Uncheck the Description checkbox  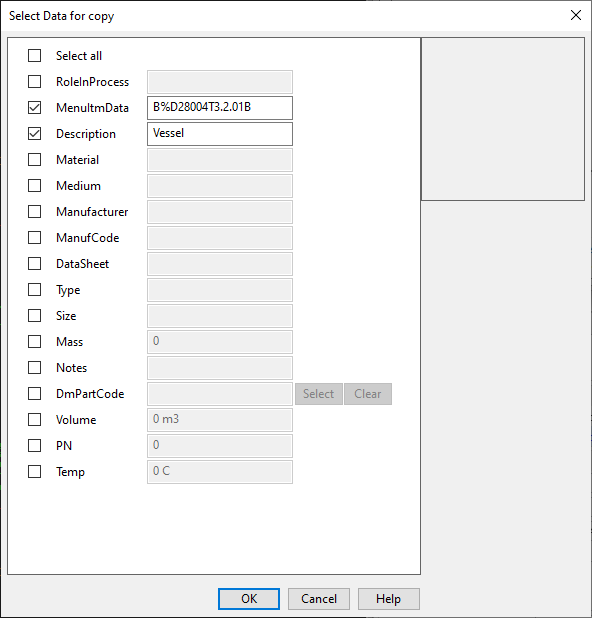coord(34,134)
